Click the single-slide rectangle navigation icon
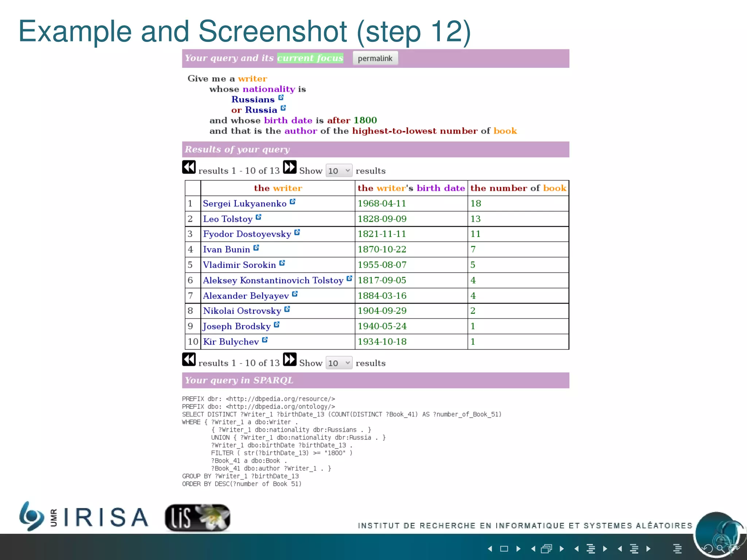The width and height of the screenshot is (747, 560). click(x=504, y=549)
